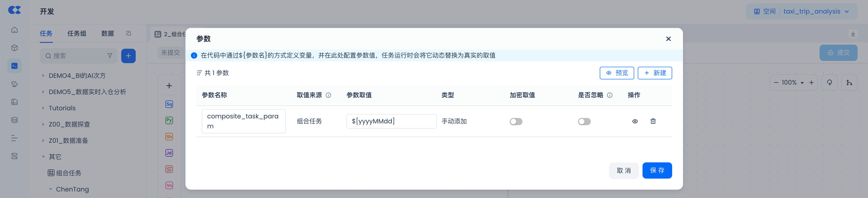Expand the Tutorials folder

(43, 108)
